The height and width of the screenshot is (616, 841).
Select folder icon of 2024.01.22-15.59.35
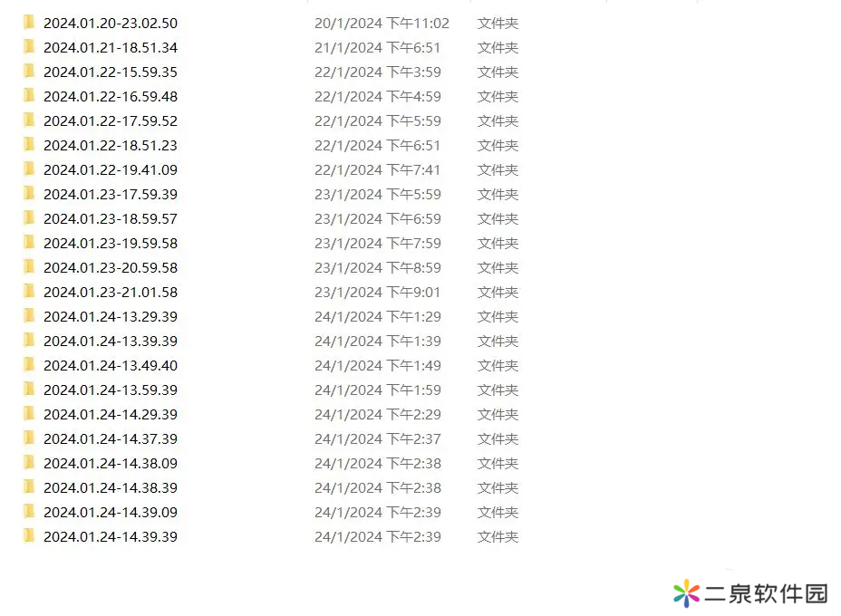[29, 72]
